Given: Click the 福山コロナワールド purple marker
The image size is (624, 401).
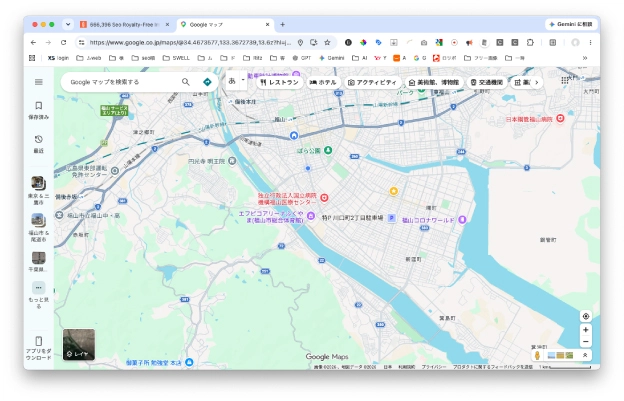Looking at the screenshot, I should pyautogui.click(x=462, y=220).
